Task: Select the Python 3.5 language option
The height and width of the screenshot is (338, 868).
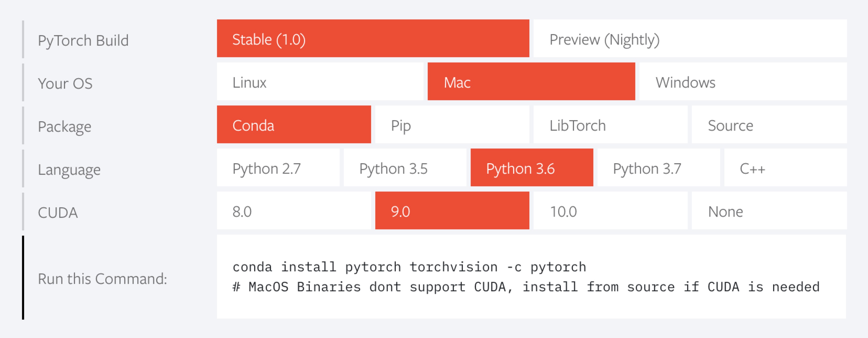Action: [x=404, y=168]
